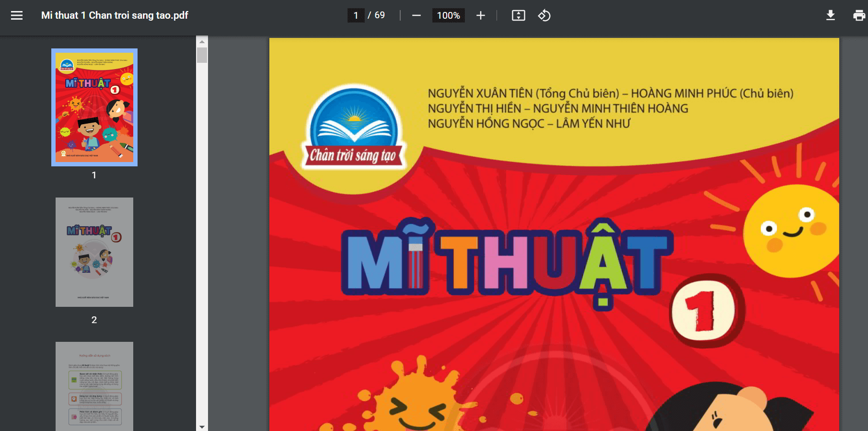Click the fit to page icon
This screenshot has height=431, width=868.
click(519, 15)
